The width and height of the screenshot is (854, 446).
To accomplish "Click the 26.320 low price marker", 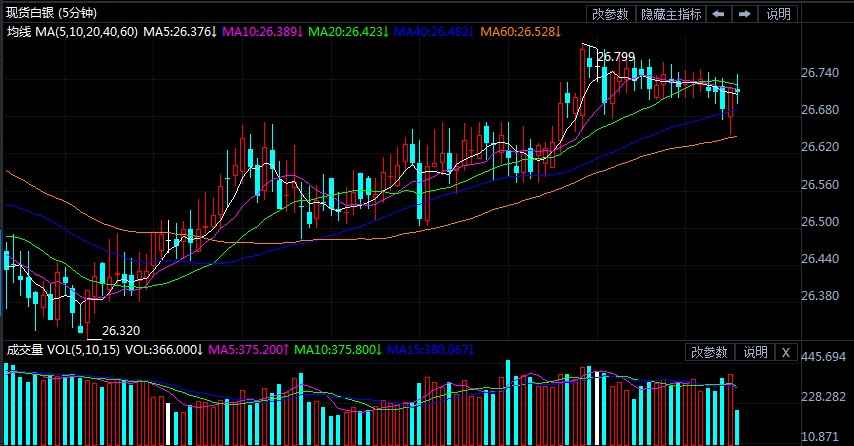I will (x=121, y=330).
